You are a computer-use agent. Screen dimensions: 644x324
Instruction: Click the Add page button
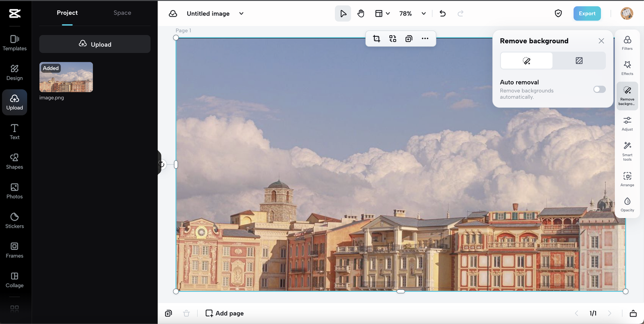tap(224, 313)
